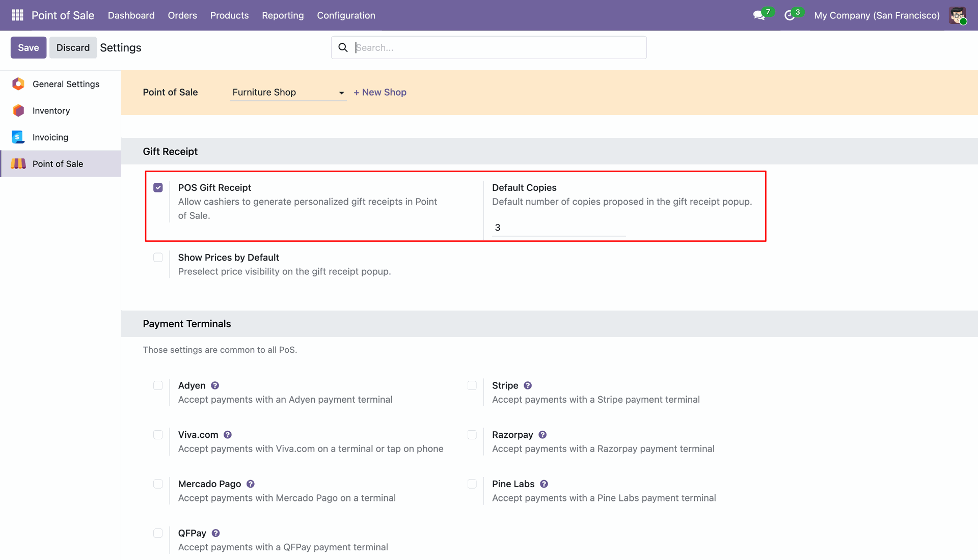
Task: Open the Orders menu
Action: [x=182, y=15]
